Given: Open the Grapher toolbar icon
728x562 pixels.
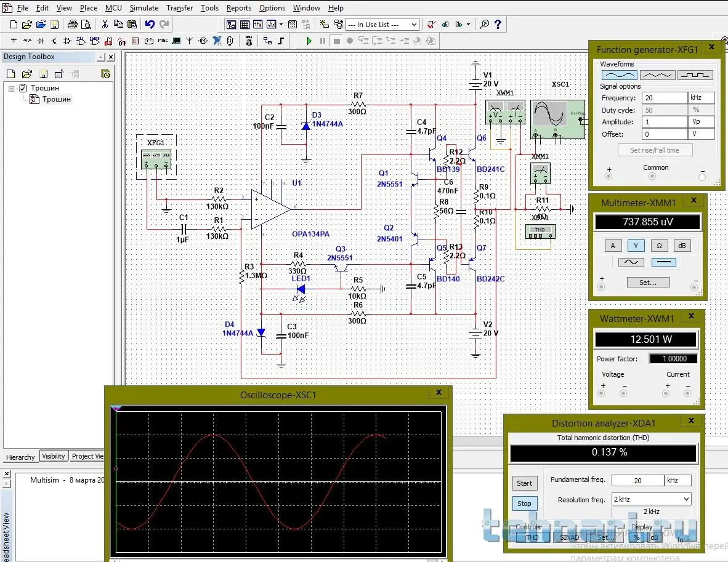Looking at the screenshot, I should [272, 25].
